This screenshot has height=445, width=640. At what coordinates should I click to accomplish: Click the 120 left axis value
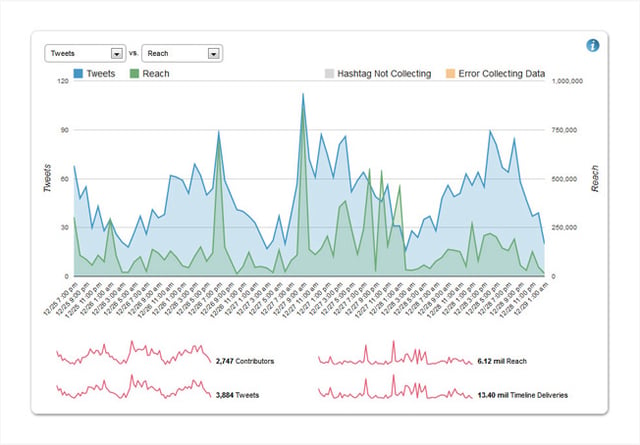63,81
